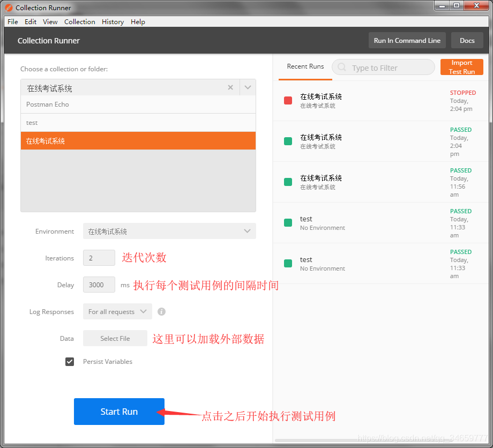This screenshot has width=493, height=448.
Task: Click the Iterations input field
Action: tap(99, 258)
